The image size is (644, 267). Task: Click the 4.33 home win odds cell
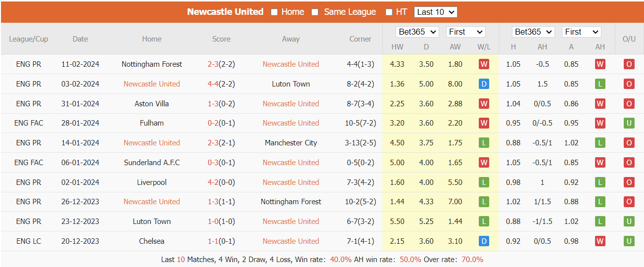coord(397,64)
